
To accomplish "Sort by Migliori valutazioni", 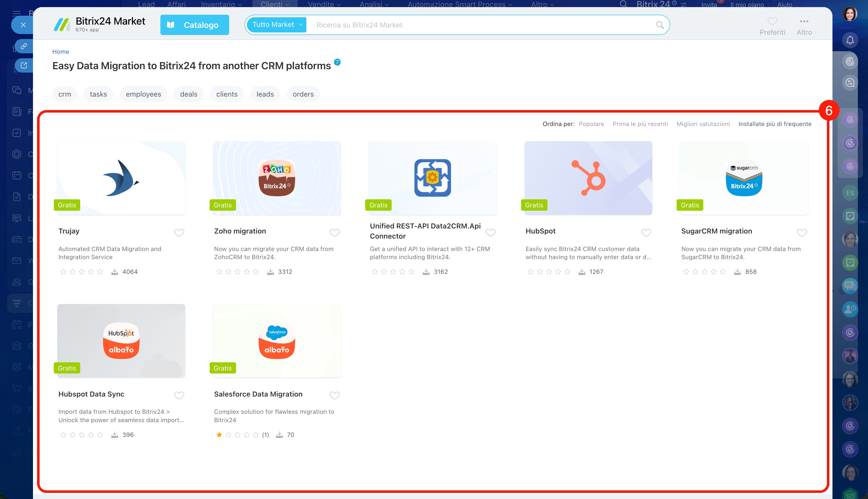I will click(703, 124).
